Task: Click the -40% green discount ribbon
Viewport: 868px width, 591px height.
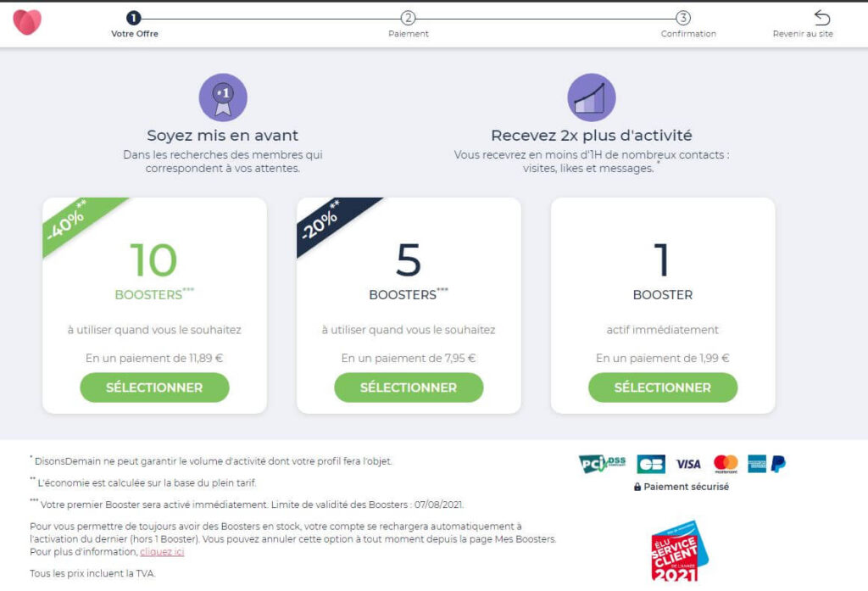Action: [x=70, y=223]
